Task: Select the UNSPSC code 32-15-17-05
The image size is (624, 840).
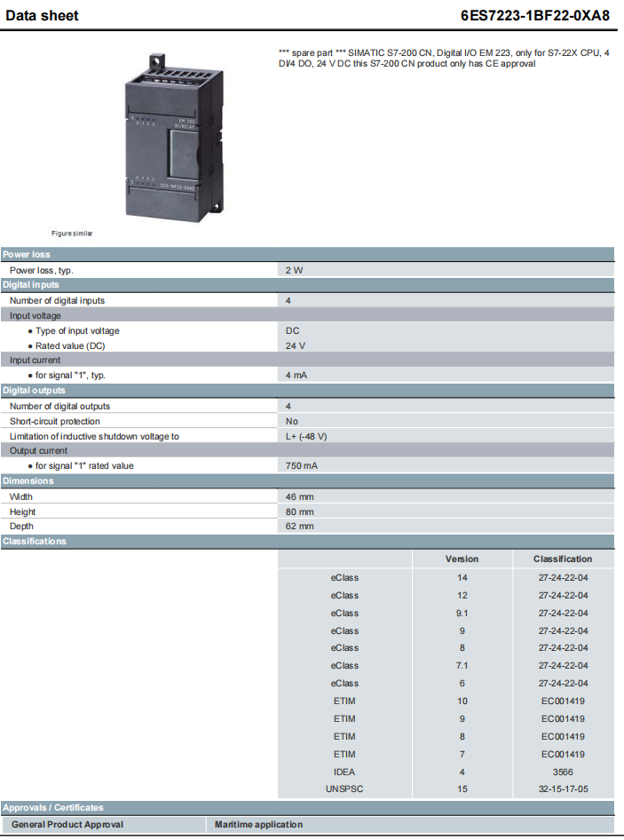Action: click(x=563, y=789)
